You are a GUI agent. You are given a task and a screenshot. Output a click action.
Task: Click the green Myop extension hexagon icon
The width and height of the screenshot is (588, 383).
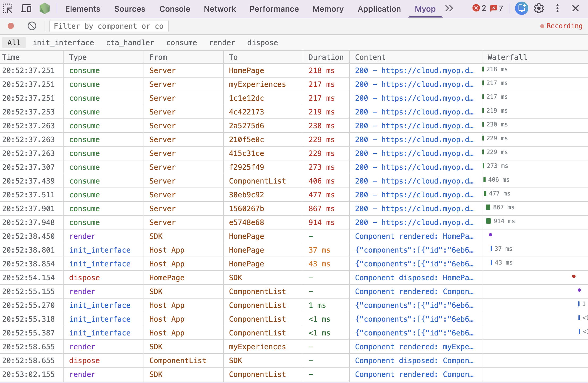click(x=45, y=8)
